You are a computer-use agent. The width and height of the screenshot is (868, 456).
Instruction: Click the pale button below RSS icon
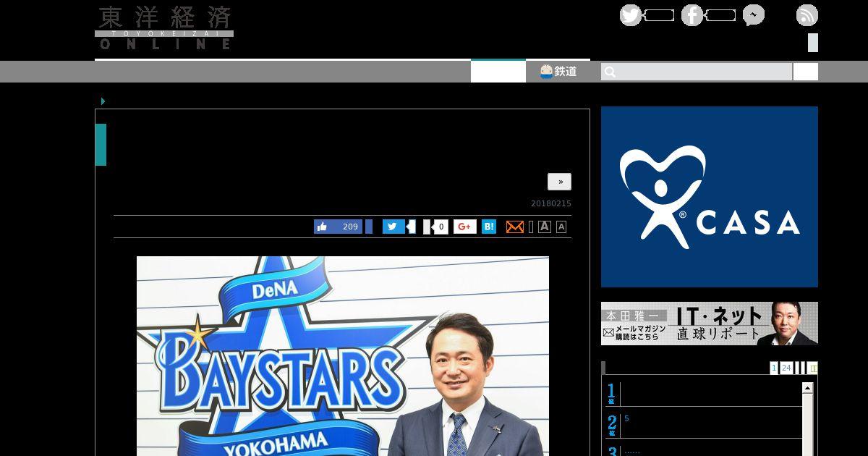(813, 43)
